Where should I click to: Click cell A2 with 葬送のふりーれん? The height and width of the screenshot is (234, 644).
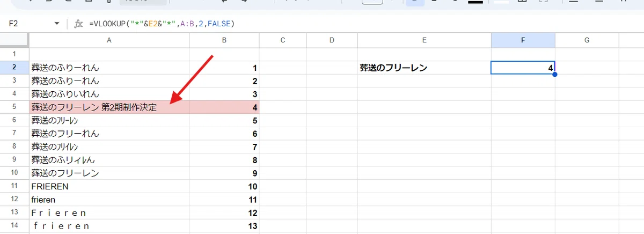pos(109,68)
